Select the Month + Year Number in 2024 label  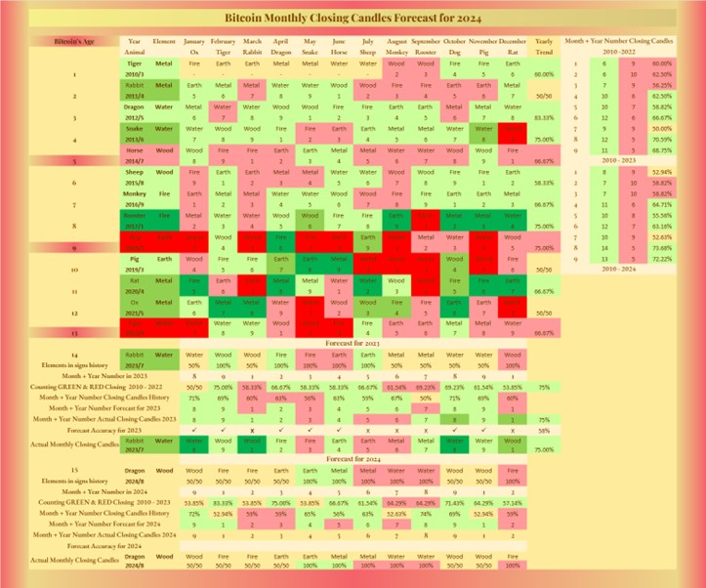[x=104, y=491]
